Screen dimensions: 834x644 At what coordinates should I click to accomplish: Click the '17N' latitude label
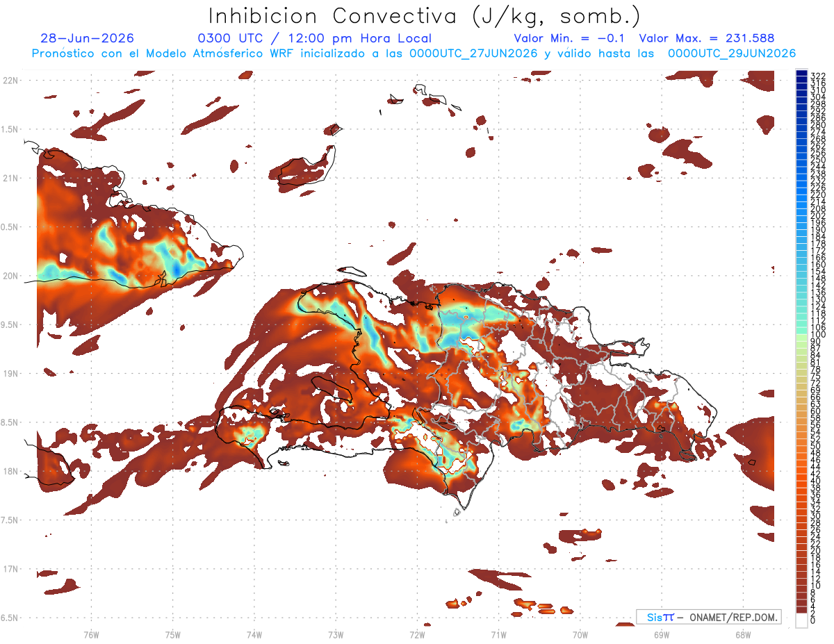[10, 568]
